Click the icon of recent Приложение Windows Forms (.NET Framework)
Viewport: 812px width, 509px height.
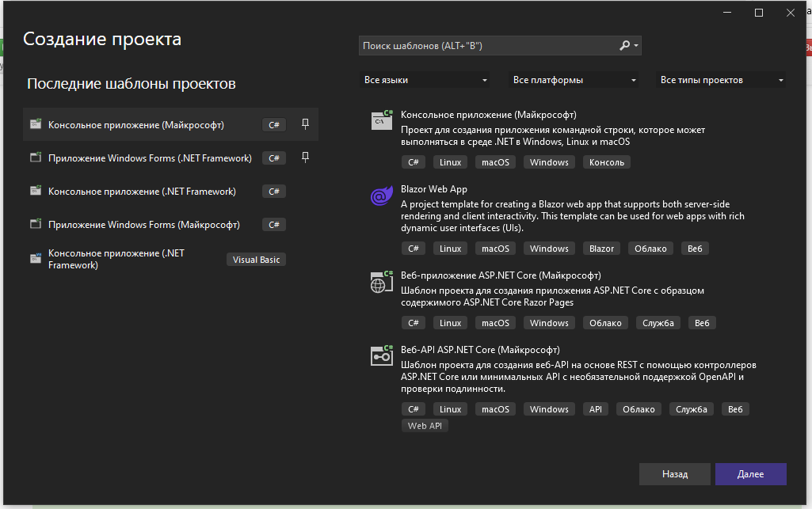[36, 158]
